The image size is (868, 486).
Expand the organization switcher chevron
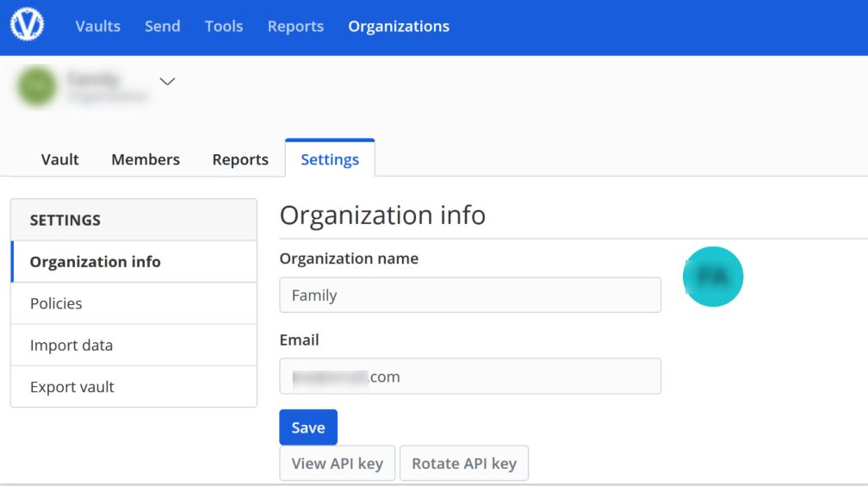click(x=168, y=81)
